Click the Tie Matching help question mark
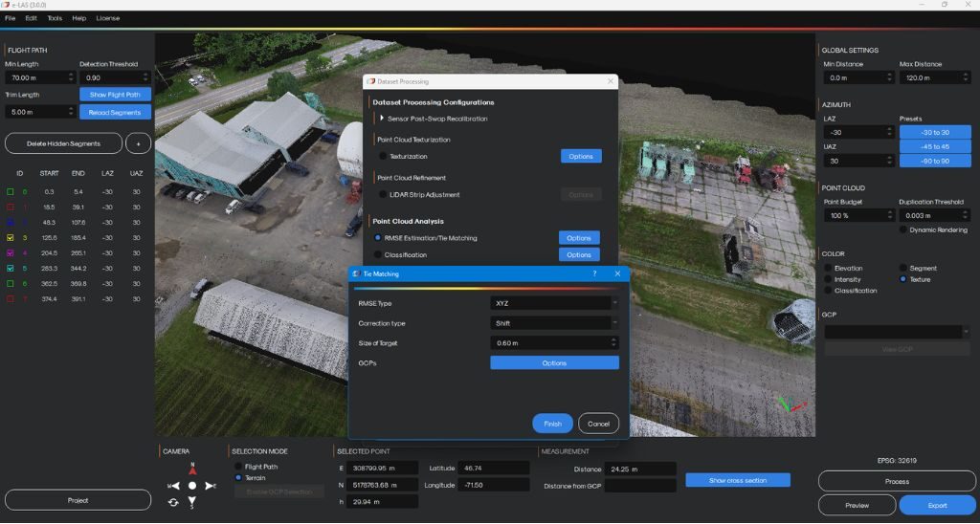 (595, 273)
